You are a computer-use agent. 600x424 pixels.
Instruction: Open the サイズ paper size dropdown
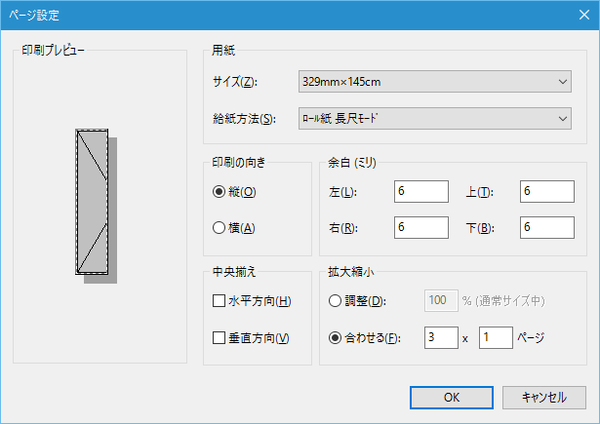pos(435,82)
